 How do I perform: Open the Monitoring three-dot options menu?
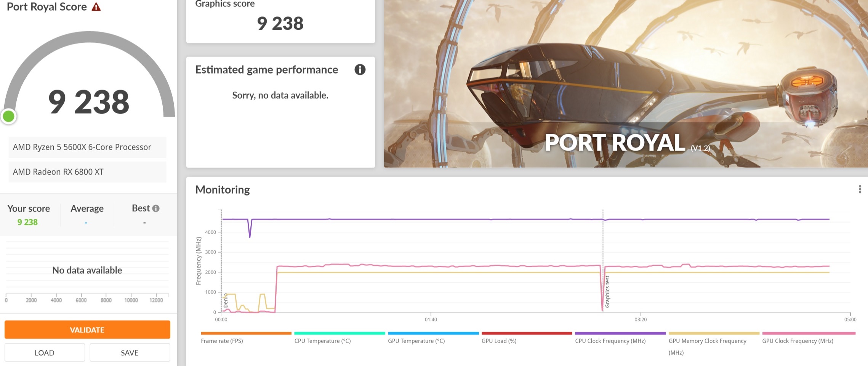point(860,189)
